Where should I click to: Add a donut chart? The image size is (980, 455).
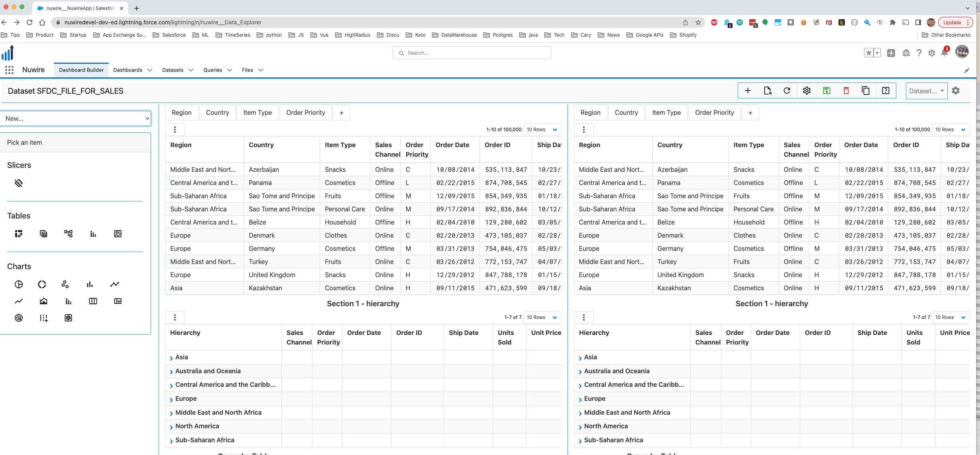click(x=42, y=284)
